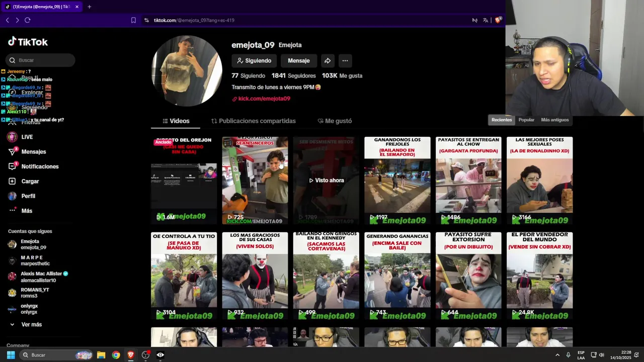This screenshot has height=362, width=644.
Task: Open Ganandonos los frejoles video
Action: pyautogui.click(x=397, y=180)
